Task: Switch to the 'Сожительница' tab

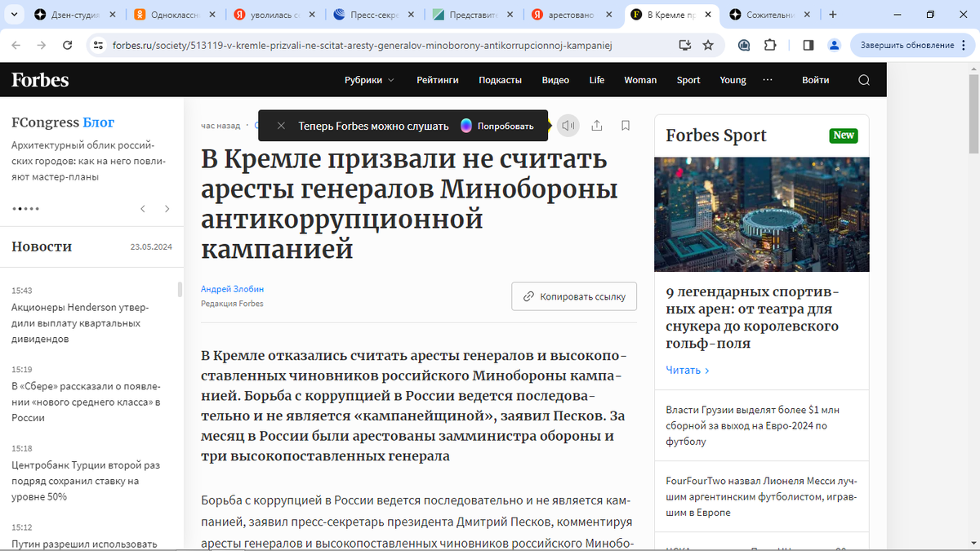Action: tap(772, 15)
